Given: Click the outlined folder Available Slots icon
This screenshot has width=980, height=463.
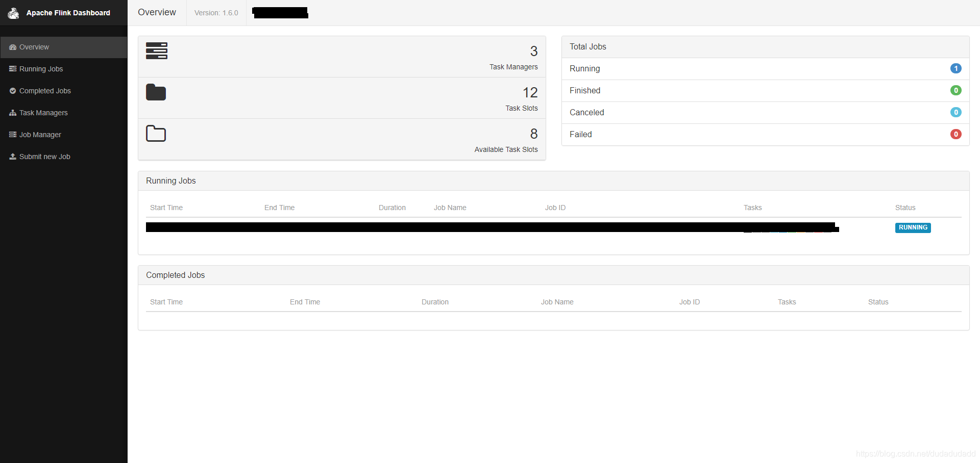Looking at the screenshot, I should (x=156, y=134).
